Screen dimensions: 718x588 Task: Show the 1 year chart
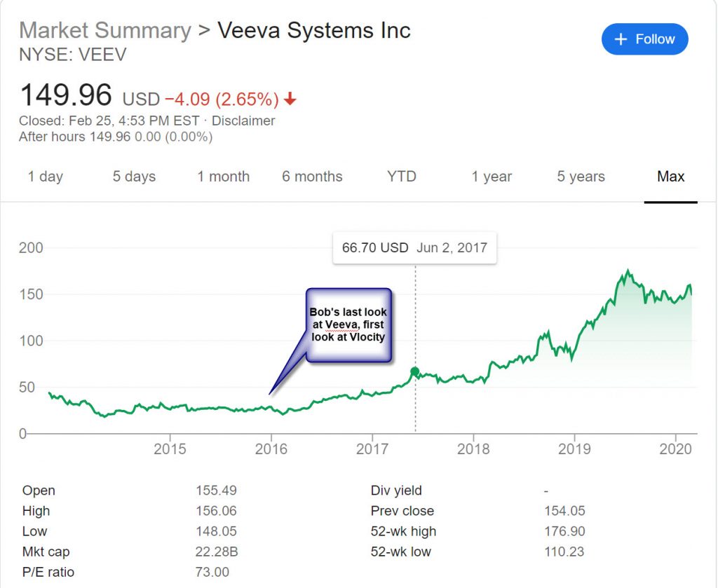click(492, 177)
